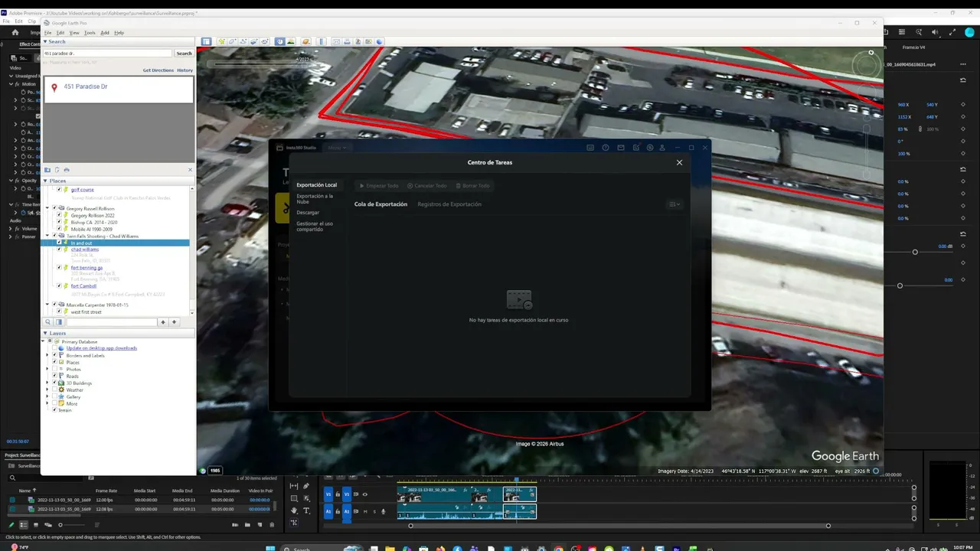Collapse Marcella Carpenter folder
Screen dimensions: 980x551
tap(48, 305)
